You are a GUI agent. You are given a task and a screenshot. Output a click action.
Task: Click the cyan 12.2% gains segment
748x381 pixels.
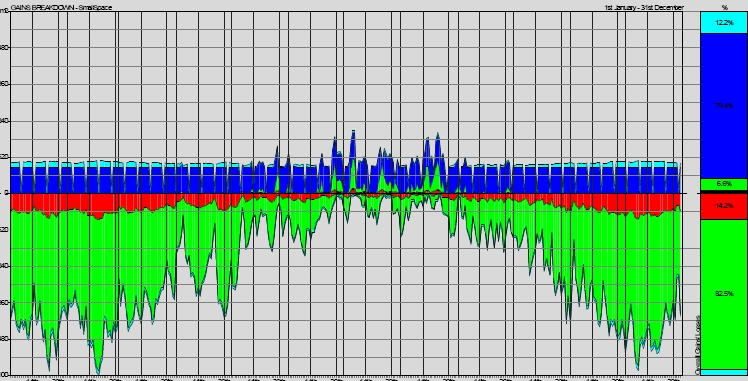pos(723,22)
